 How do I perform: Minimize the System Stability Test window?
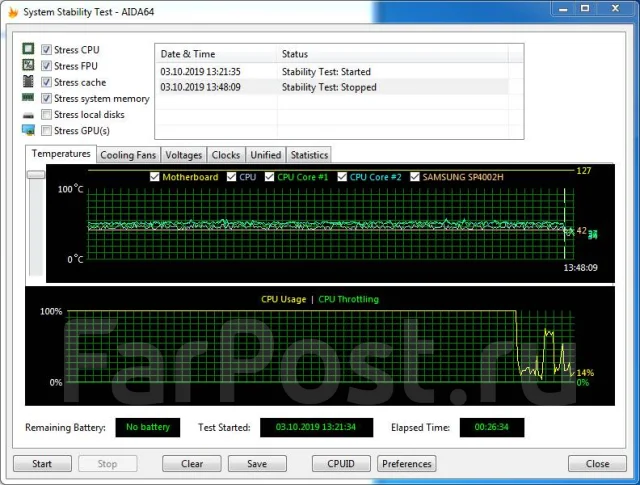point(564,9)
